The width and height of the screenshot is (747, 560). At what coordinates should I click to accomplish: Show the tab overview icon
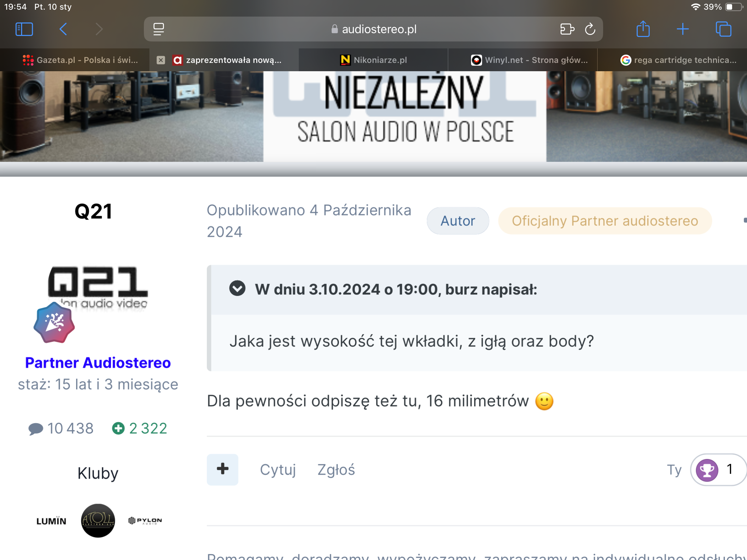pos(723,29)
